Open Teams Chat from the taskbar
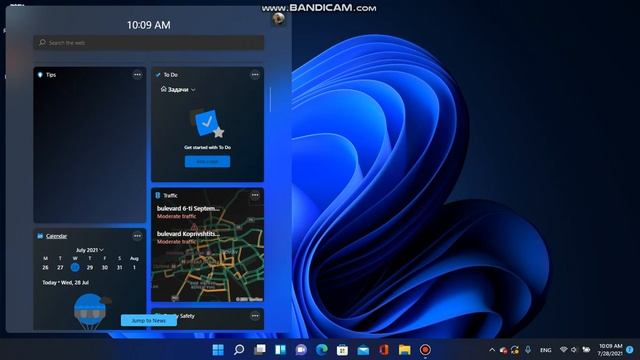The image size is (640, 360). (x=301, y=350)
